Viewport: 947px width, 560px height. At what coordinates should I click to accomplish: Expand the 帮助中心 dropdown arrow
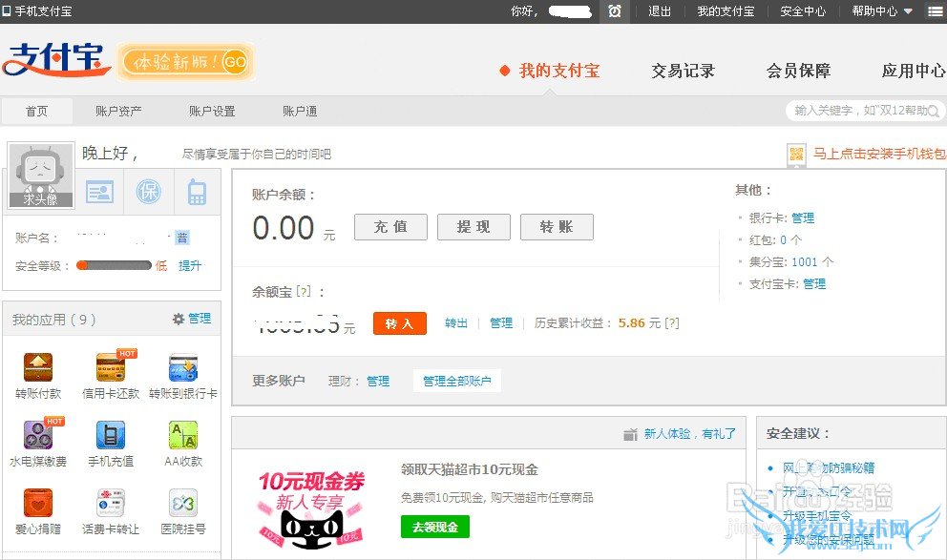coord(908,11)
